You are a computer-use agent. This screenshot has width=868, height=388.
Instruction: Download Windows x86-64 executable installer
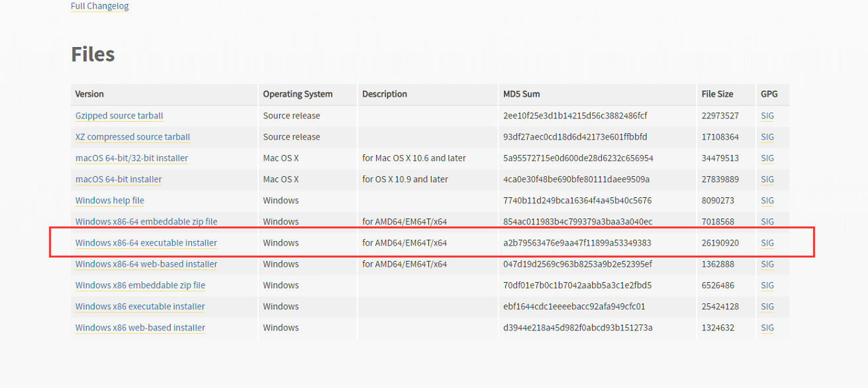pos(146,243)
